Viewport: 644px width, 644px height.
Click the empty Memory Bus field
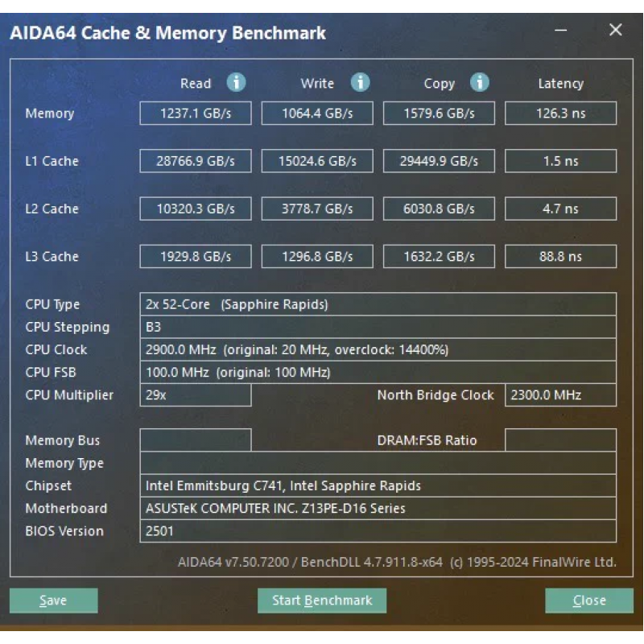coord(196,440)
